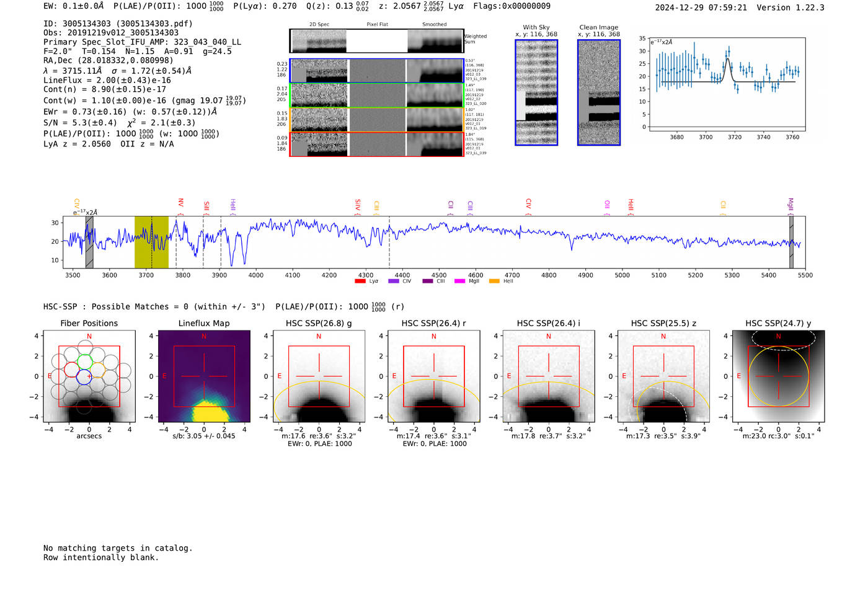Open the Lineflux Map panel
The width and height of the screenshot is (868, 591).
(204, 376)
